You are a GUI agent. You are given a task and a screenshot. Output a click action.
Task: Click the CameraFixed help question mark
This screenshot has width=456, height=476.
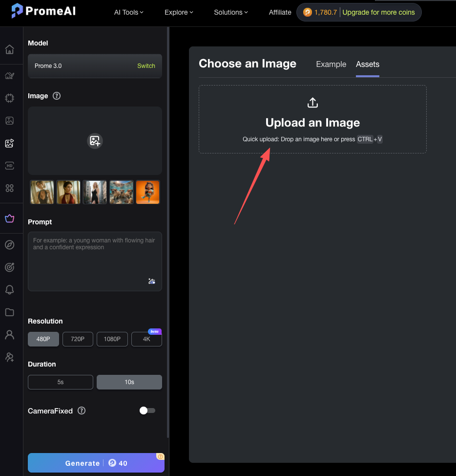(82, 411)
